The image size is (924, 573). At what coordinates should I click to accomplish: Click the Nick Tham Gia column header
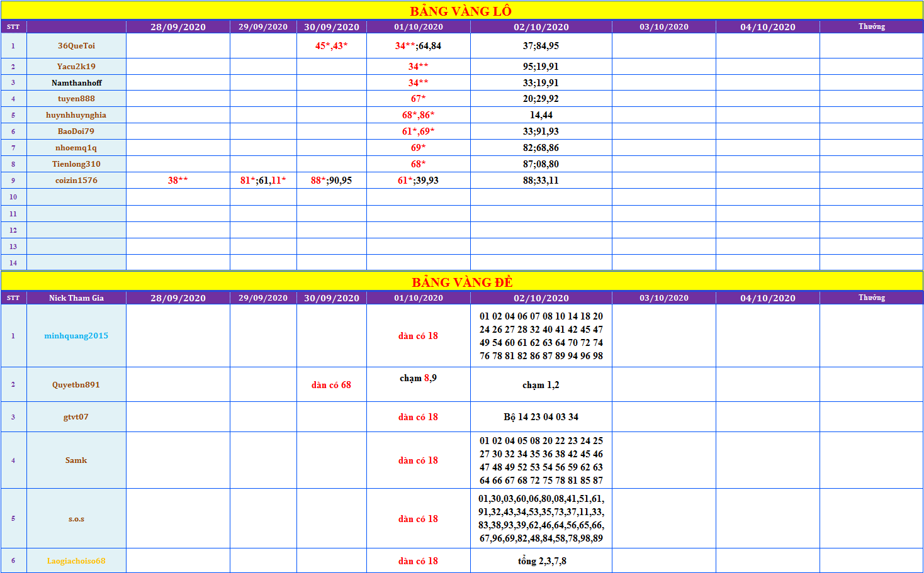point(76,298)
